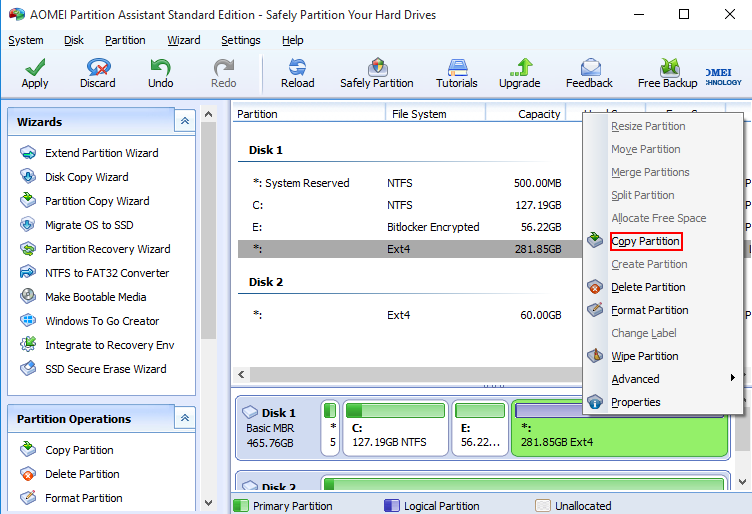Click the Primary Partition green legend swatch
752x514 pixels.
coord(241,506)
